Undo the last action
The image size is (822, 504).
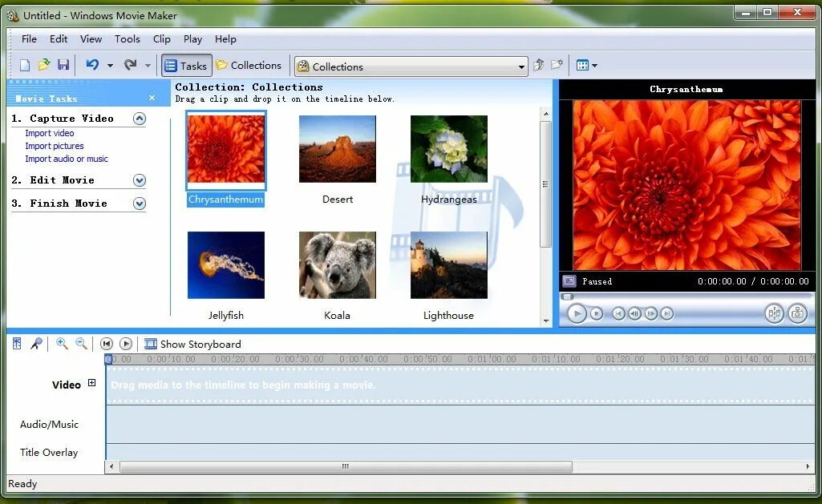point(92,65)
